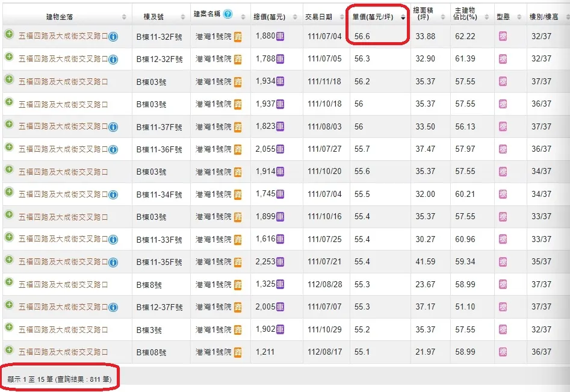
Task: Click the parking icon next to 1,880
Action: point(280,36)
